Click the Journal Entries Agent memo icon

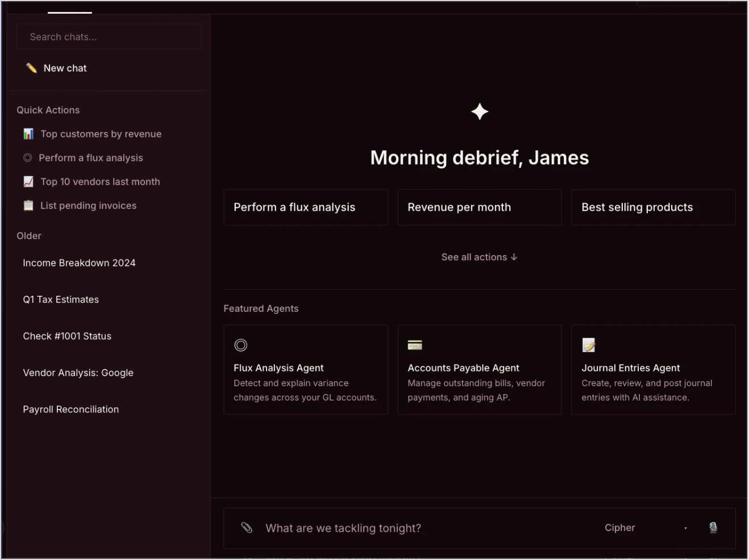point(589,345)
